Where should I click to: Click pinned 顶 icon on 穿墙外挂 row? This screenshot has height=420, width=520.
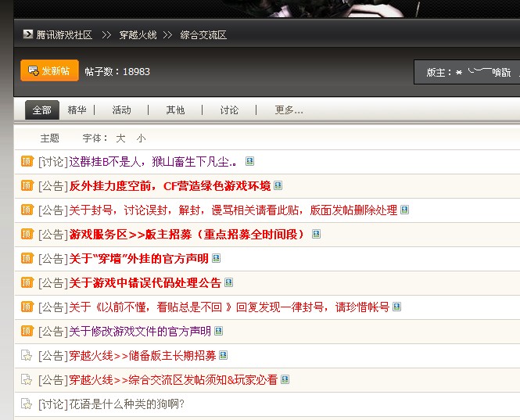(27, 258)
